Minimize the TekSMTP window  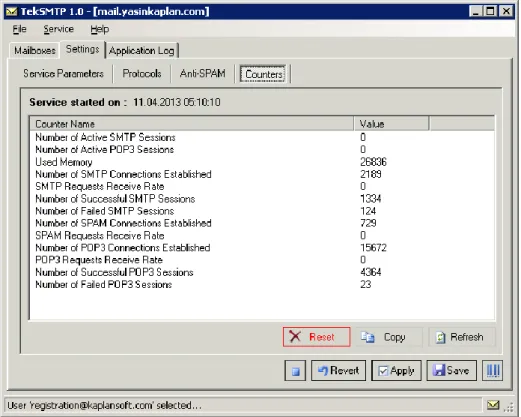[x=476, y=11]
